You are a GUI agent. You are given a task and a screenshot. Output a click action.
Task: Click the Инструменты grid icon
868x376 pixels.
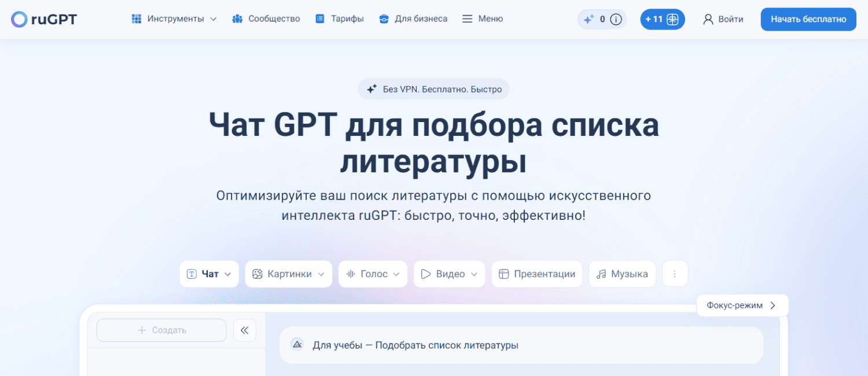tap(137, 19)
